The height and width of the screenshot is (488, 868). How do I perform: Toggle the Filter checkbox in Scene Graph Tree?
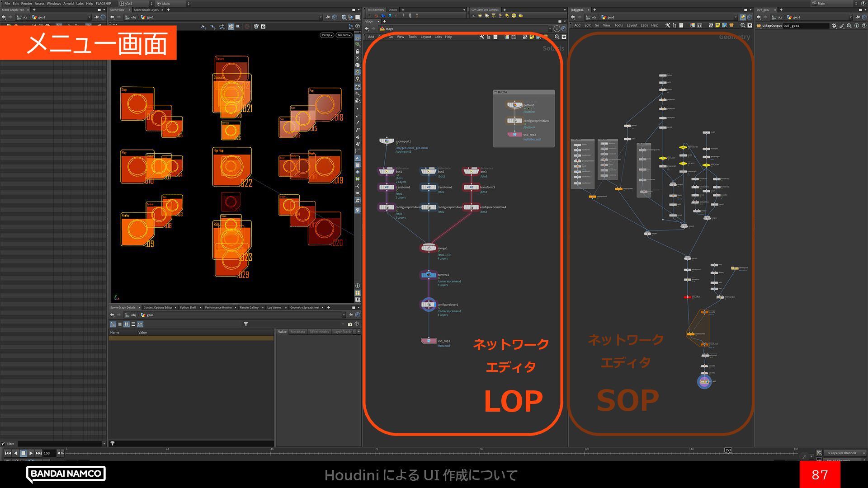click(x=3, y=444)
